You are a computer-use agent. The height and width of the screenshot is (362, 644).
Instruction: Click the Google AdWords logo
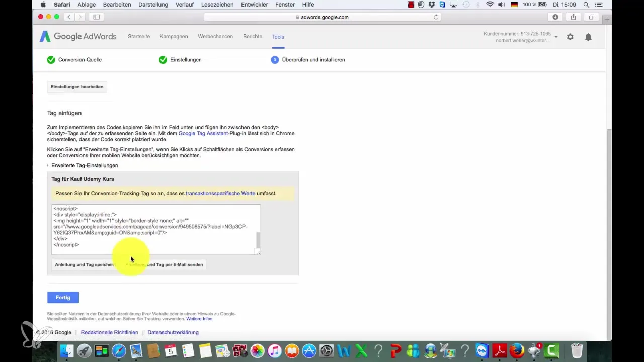78,36
